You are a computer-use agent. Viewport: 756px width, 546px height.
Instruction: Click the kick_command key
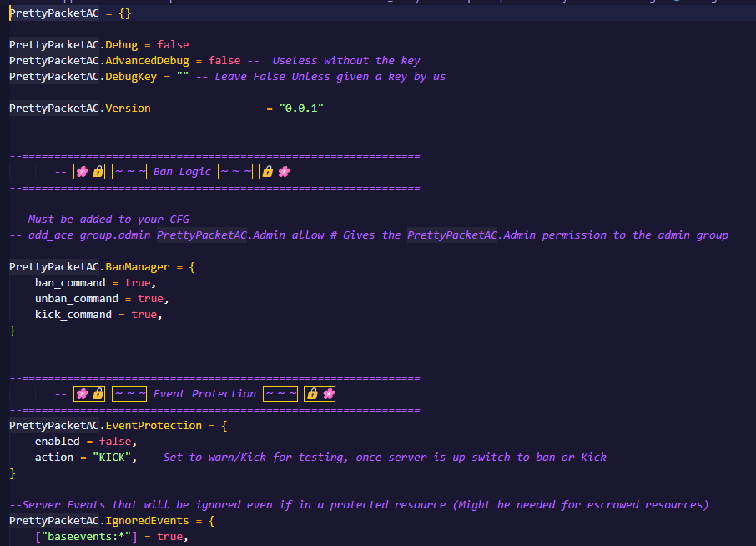73,315
